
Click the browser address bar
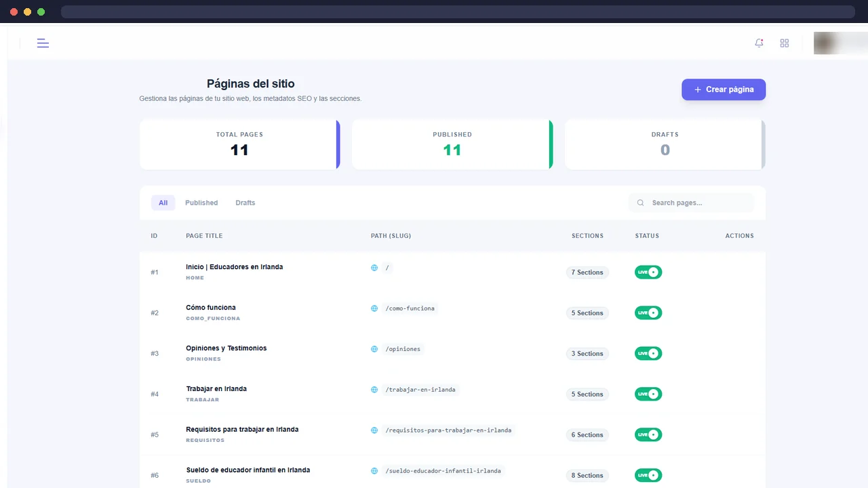[x=458, y=12]
